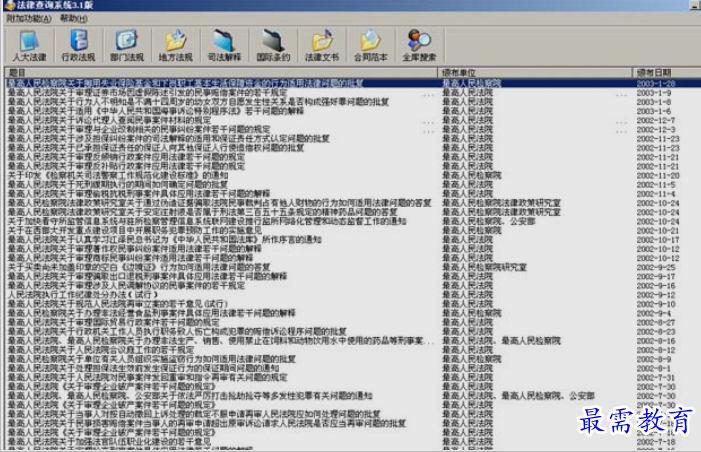Open the 附加功能(A) menu
This screenshot has width=701, height=452.
(29, 18)
